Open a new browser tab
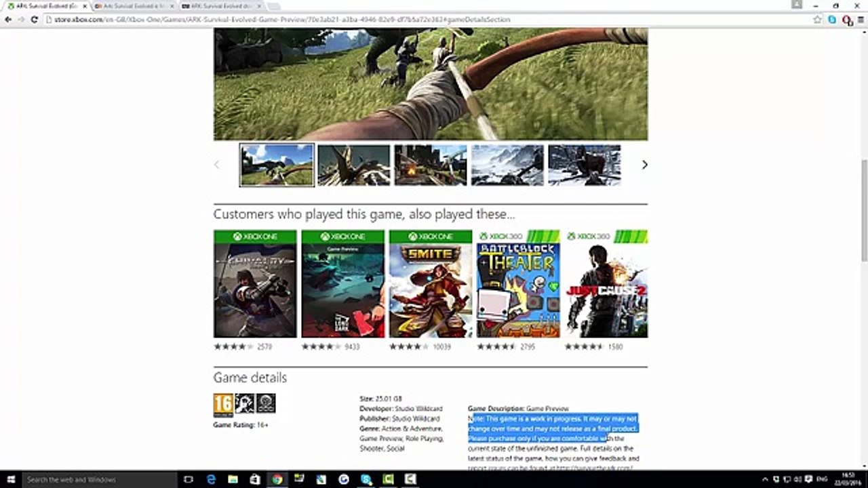 [x=275, y=6]
